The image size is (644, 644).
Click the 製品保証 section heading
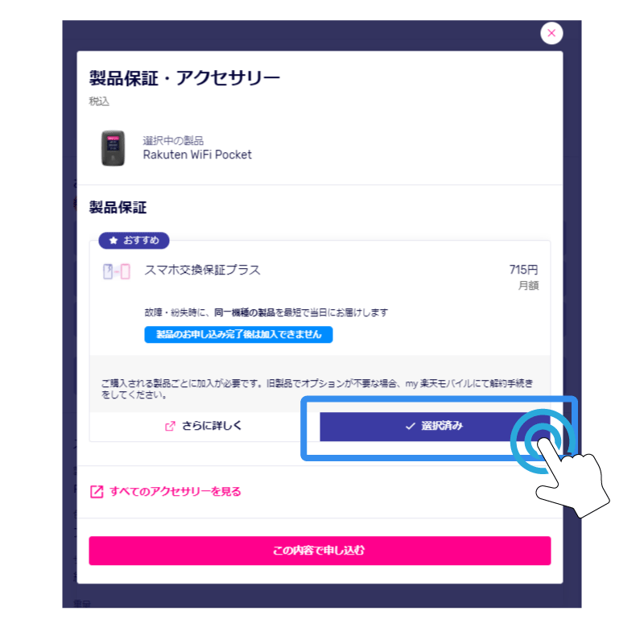(118, 208)
